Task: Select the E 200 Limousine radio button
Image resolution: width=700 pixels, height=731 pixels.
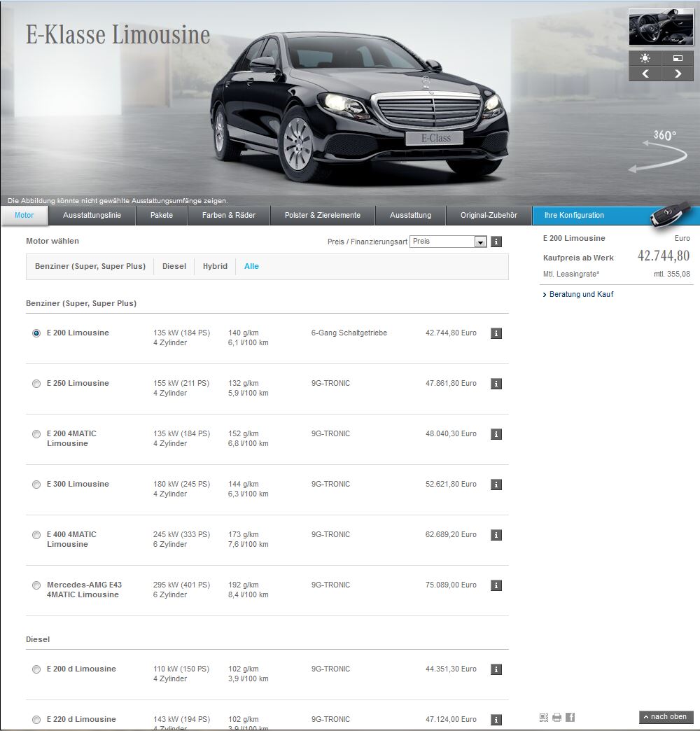Action: (x=36, y=333)
